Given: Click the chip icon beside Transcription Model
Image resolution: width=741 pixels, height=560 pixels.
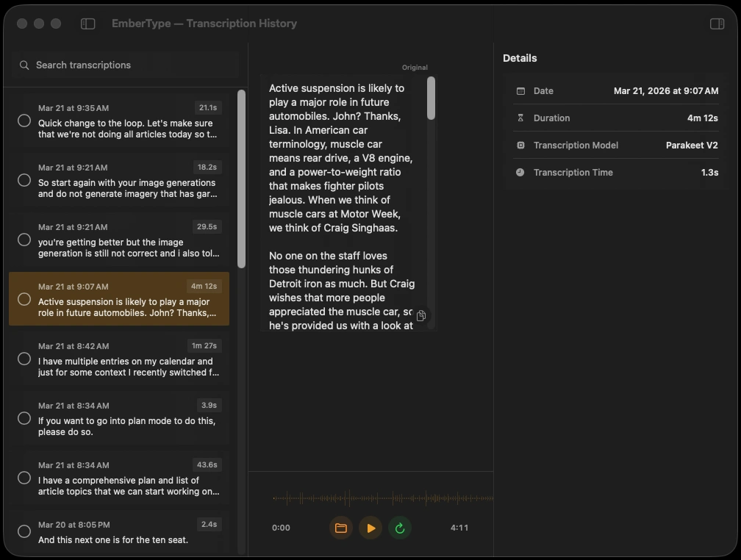Looking at the screenshot, I should (x=520, y=146).
